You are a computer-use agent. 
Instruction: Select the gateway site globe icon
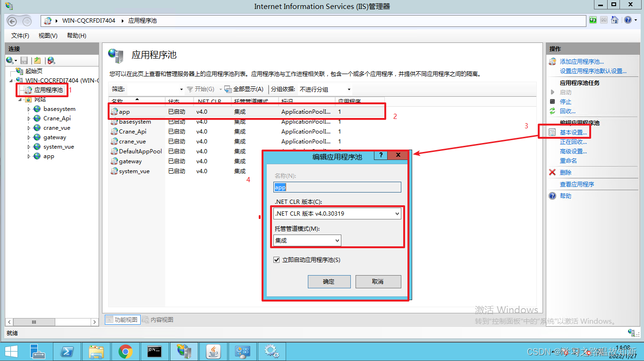click(x=37, y=137)
